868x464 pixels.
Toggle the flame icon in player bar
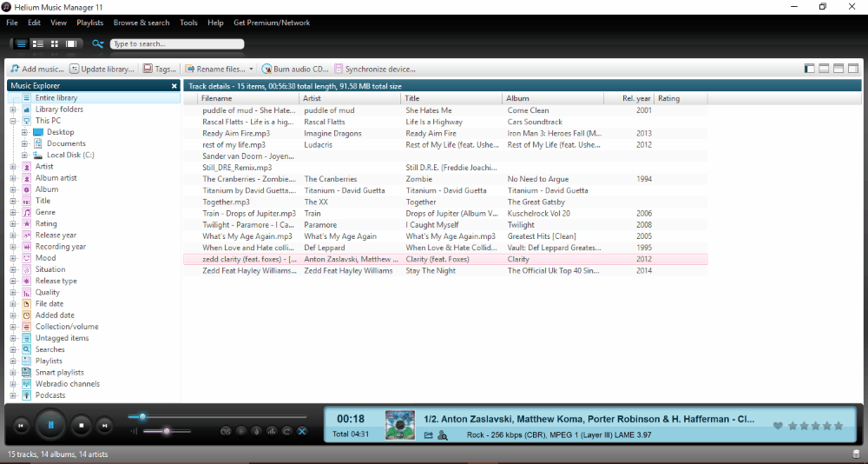tap(256, 431)
